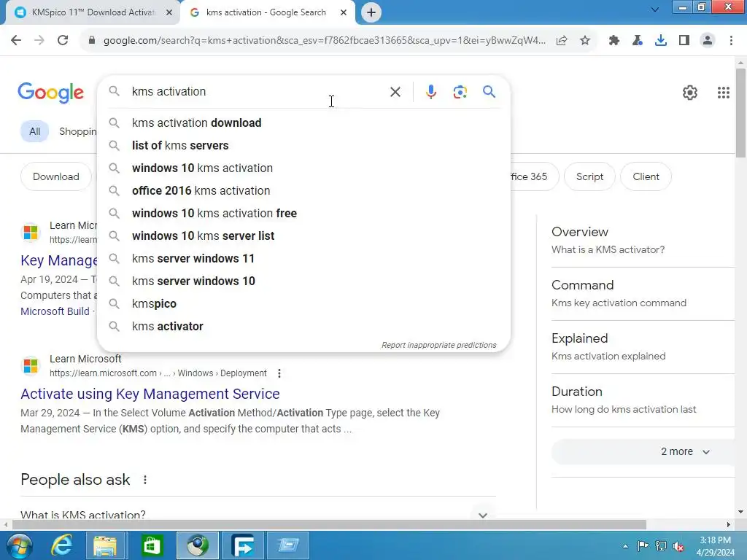Toggle the side panel

[x=684, y=41]
